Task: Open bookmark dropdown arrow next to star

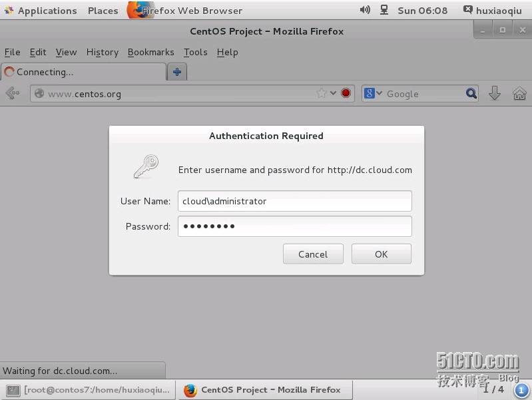Action: 333,93
